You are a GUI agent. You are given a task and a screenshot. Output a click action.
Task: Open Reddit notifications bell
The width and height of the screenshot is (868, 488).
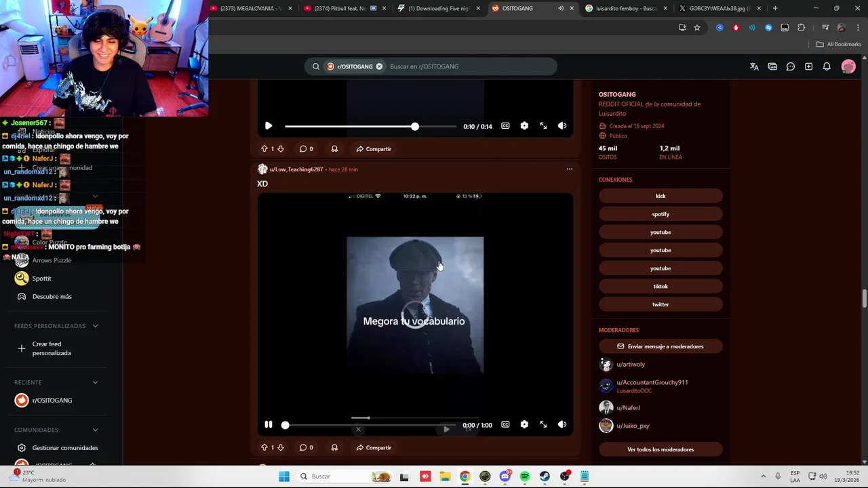pos(827,66)
